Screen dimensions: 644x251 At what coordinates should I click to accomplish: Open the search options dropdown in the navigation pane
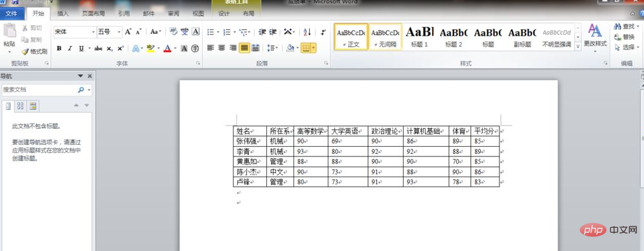pos(89,90)
